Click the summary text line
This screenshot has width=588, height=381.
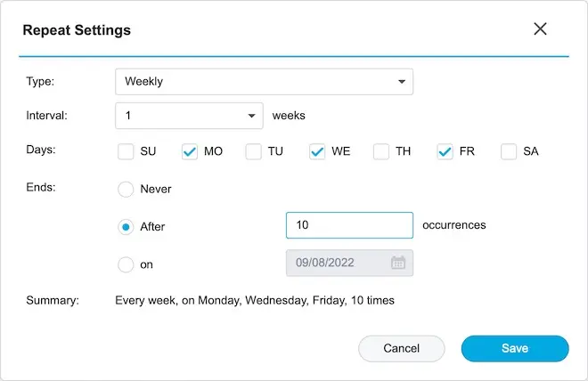pos(255,300)
